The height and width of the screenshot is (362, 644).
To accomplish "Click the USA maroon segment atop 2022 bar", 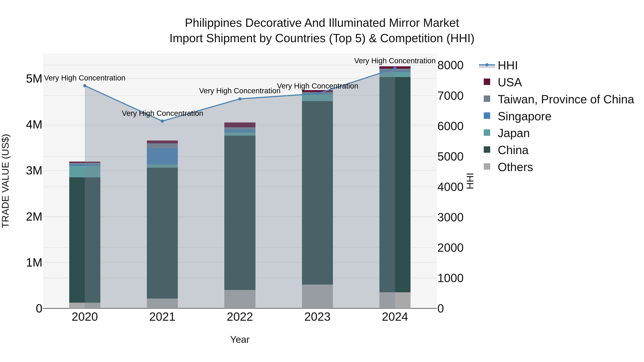I will click(240, 125).
